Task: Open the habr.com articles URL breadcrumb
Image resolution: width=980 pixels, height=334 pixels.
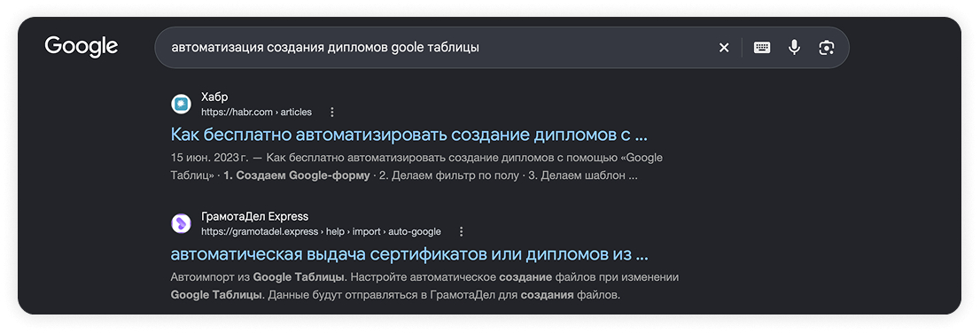Action: [x=256, y=112]
